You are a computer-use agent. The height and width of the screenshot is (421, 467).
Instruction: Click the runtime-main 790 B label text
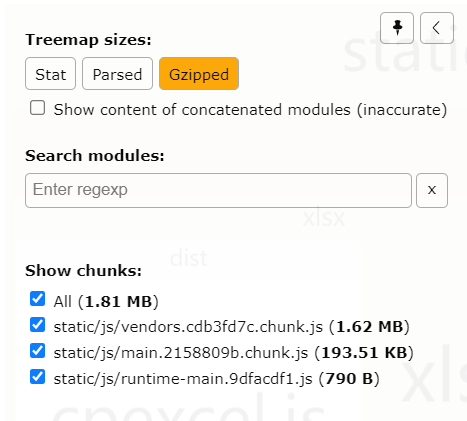click(x=216, y=379)
